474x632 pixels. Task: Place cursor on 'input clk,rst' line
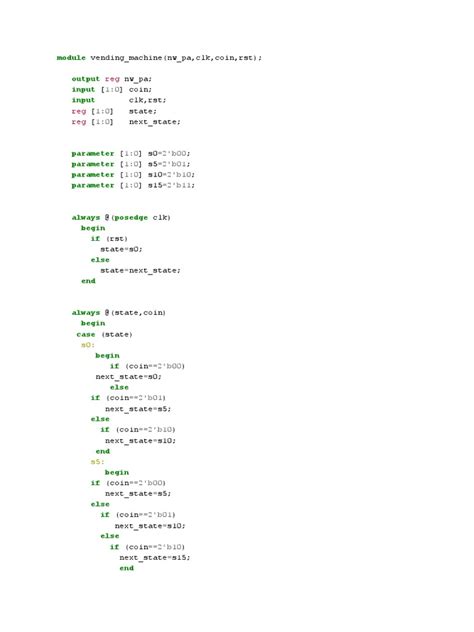119,100
